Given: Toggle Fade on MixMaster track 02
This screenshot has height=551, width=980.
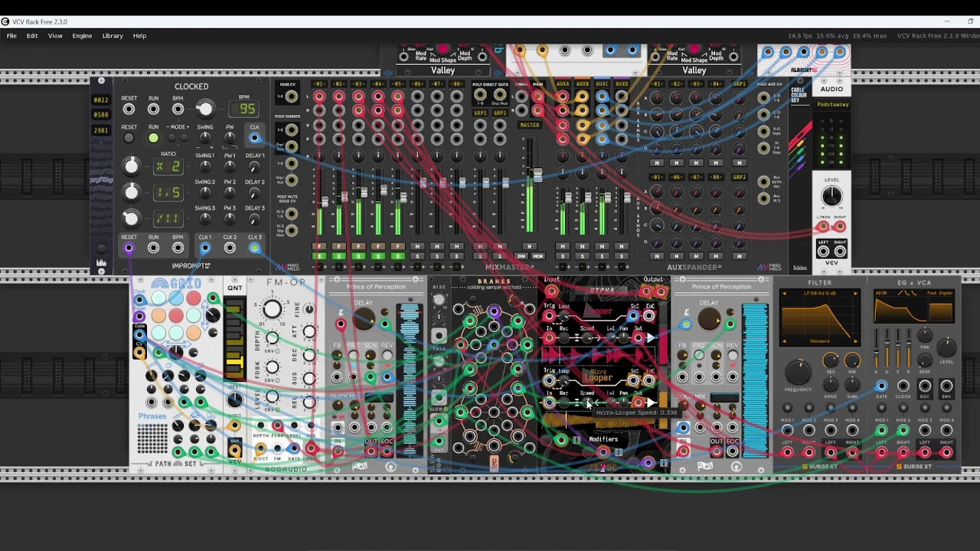Looking at the screenshot, I should (338, 246).
